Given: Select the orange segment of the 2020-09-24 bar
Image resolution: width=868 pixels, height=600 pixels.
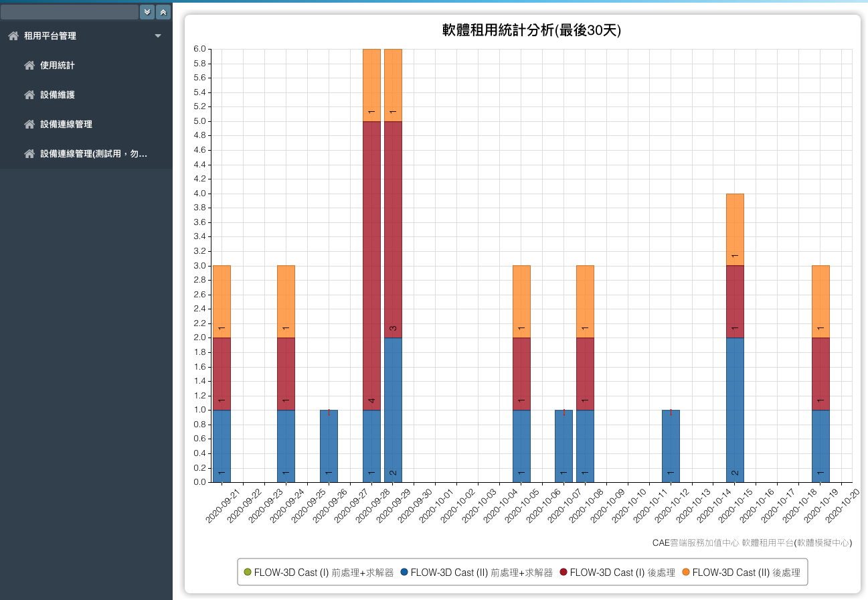Looking at the screenshot, I should click(286, 301).
